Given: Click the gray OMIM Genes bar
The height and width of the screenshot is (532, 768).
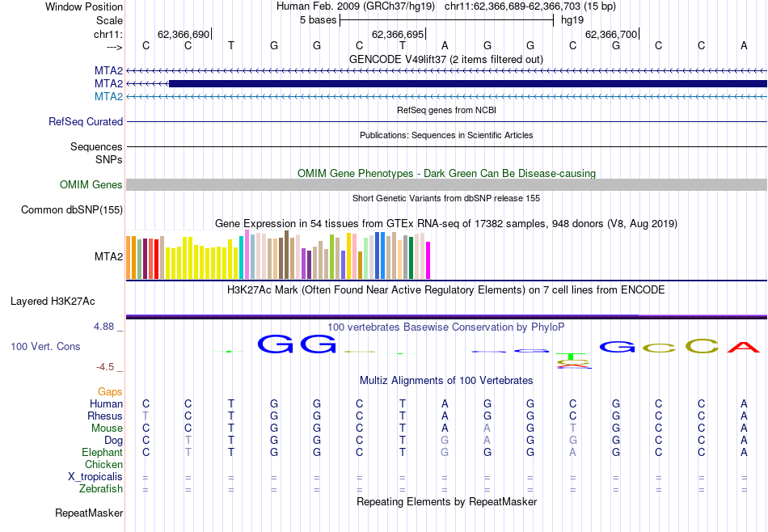Looking at the screenshot, I should click(x=446, y=184).
